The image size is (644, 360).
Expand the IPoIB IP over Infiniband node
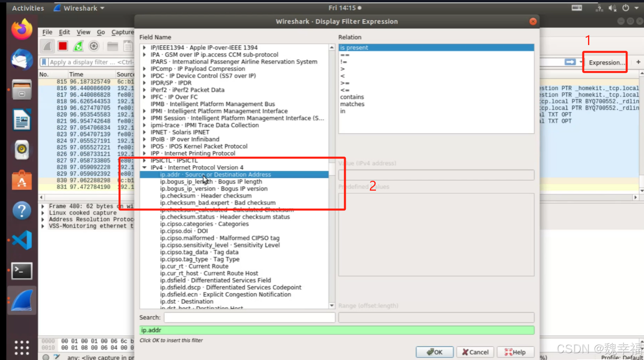pyautogui.click(x=144, y=139)
